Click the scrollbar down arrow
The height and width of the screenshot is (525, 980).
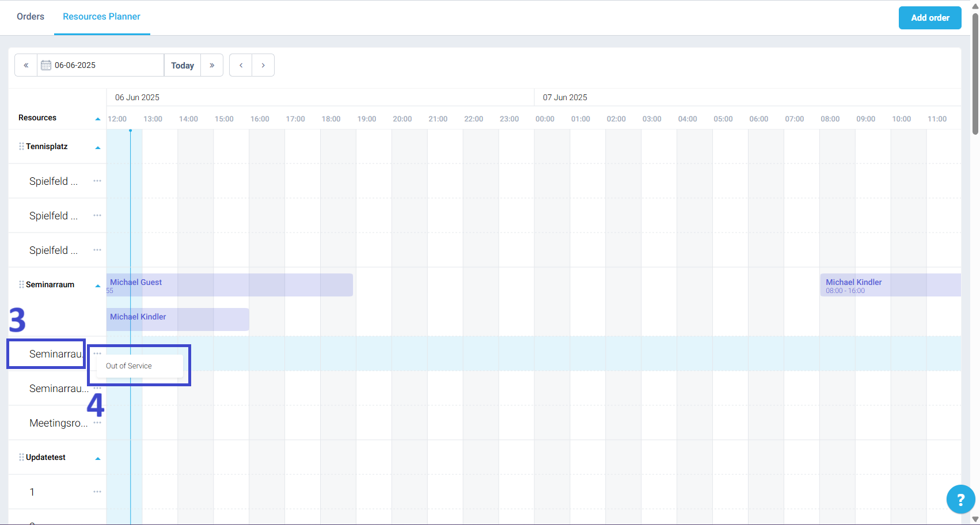[x=975, y=520]
